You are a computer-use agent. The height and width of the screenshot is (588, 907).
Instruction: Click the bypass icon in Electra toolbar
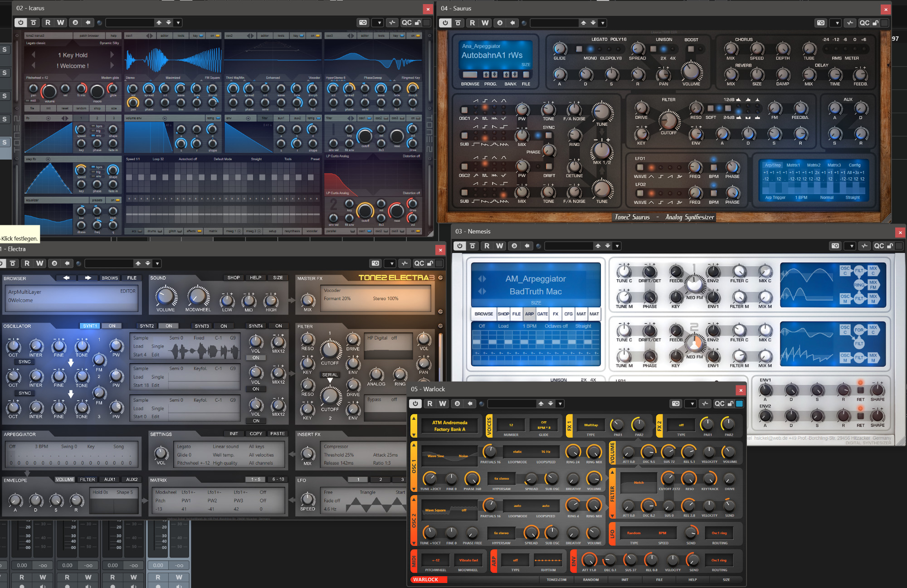coord(13,263)
